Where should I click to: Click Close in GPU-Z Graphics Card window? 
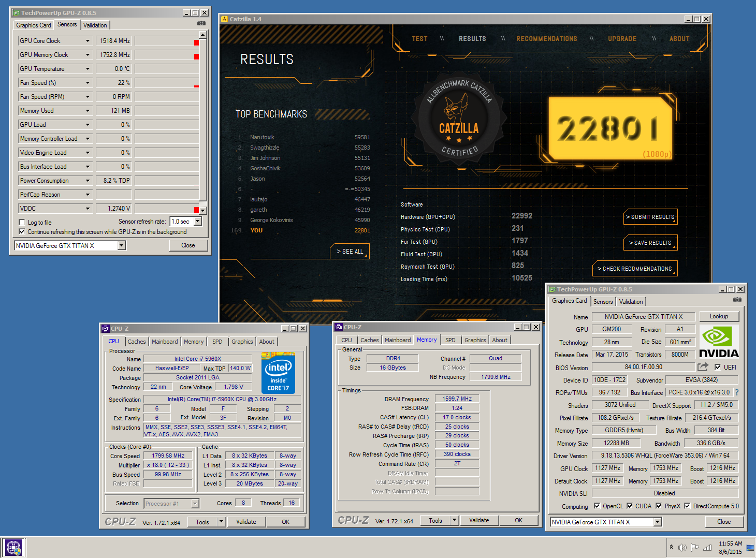pyautogui.click(x=724, y=522)
